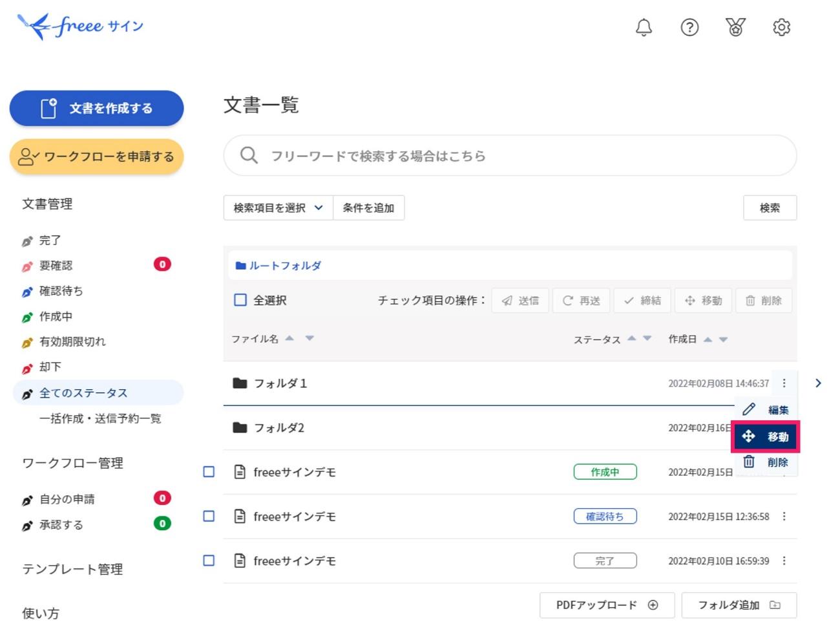Open 要確認 in the sidebar
The image size is (840, 631).
click(56, 266)
